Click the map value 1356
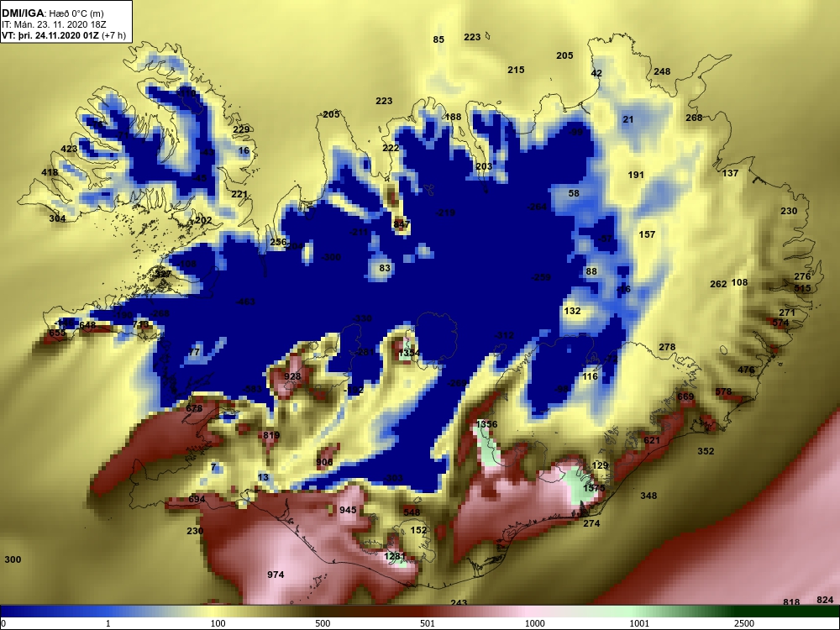The height and width of the screenshot is (630, 840). pyautogui.click(x=486, y=423)
